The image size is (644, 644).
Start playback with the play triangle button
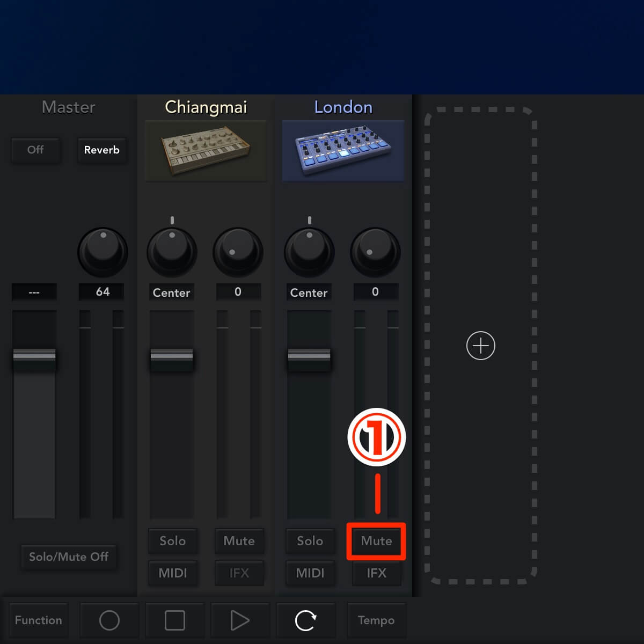(240, 620)
